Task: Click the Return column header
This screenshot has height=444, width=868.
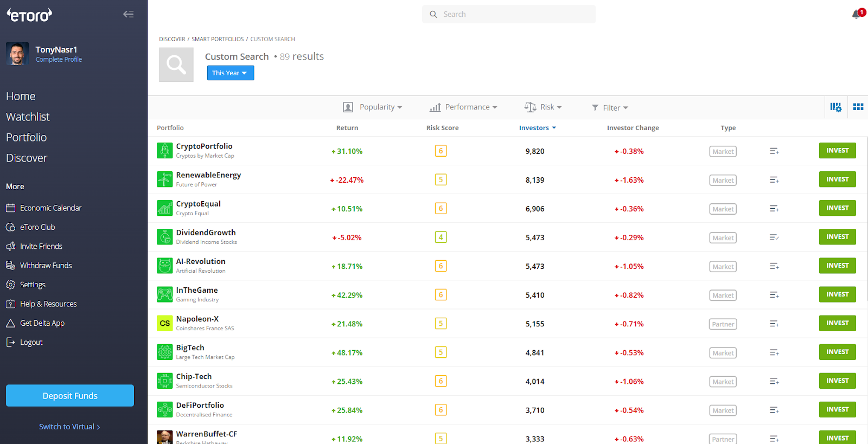Action: (347, 128)
